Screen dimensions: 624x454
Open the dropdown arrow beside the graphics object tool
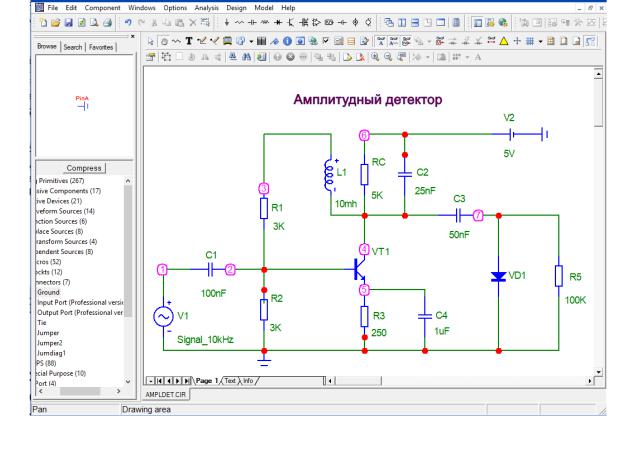pyautogui.click(x=251, y=41)
